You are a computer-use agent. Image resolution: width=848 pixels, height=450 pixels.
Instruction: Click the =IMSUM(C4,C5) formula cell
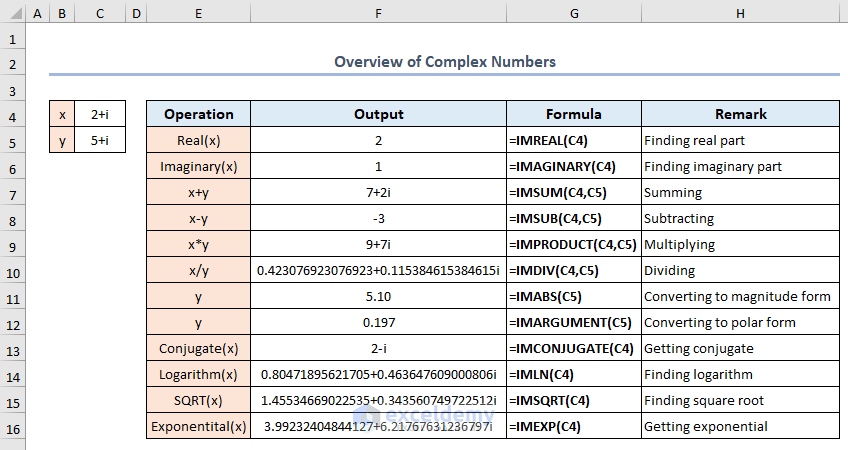pos(574,192)
